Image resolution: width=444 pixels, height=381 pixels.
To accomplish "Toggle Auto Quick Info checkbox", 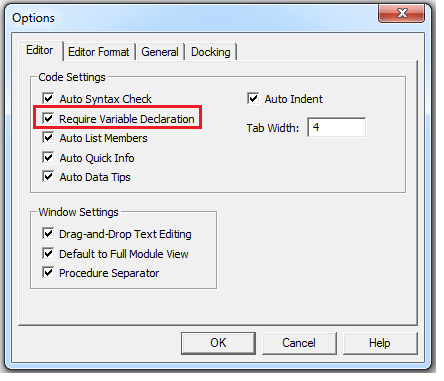I will pos(48,157).
